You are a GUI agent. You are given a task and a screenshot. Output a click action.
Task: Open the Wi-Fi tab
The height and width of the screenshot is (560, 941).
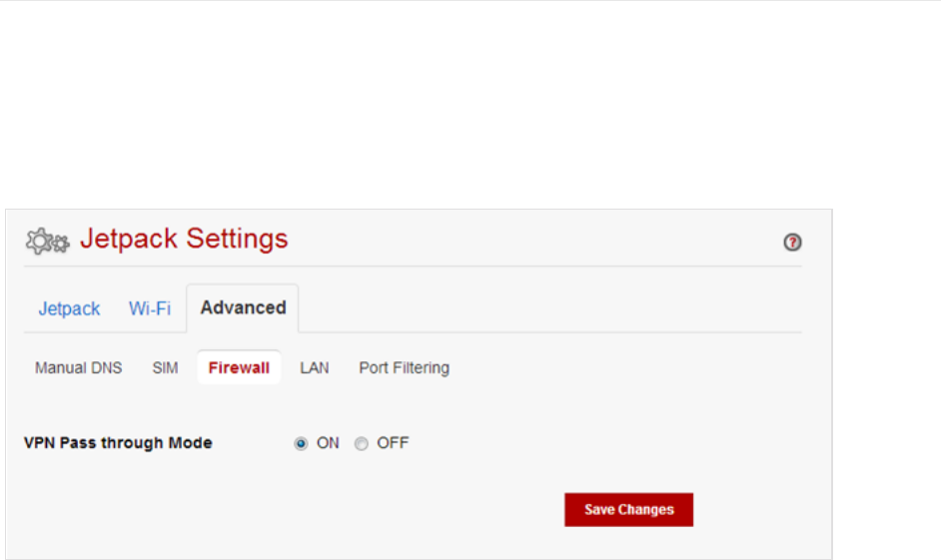pos(150,308)
